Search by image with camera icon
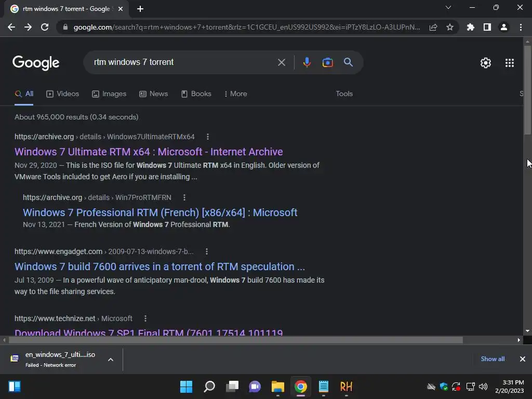The image size is (532, 399). pos(327,62)
